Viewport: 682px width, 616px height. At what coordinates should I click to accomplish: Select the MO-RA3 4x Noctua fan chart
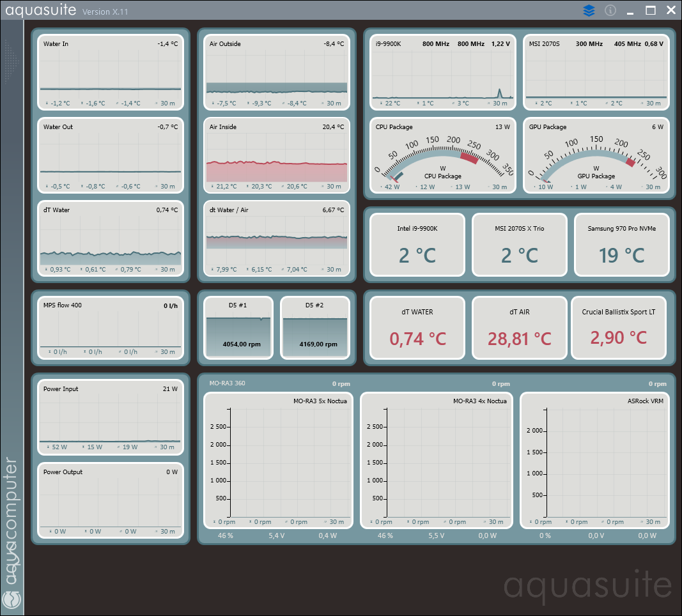[437, 460]
